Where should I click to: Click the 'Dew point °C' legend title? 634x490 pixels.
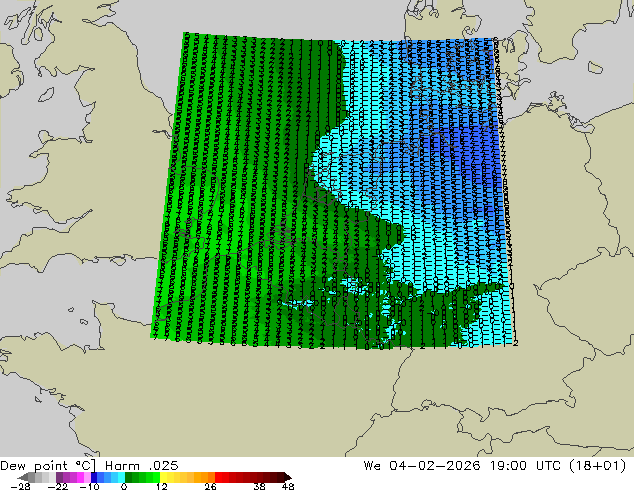click(48, 466)
